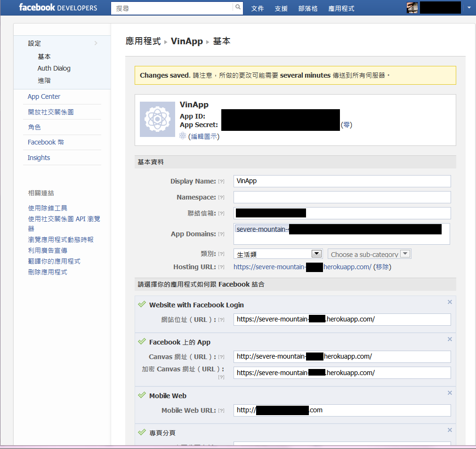The height and width of the screenshot is (449, 476).
Task: Click the 利用廣告宣傳 link
Action: [48, 250]
